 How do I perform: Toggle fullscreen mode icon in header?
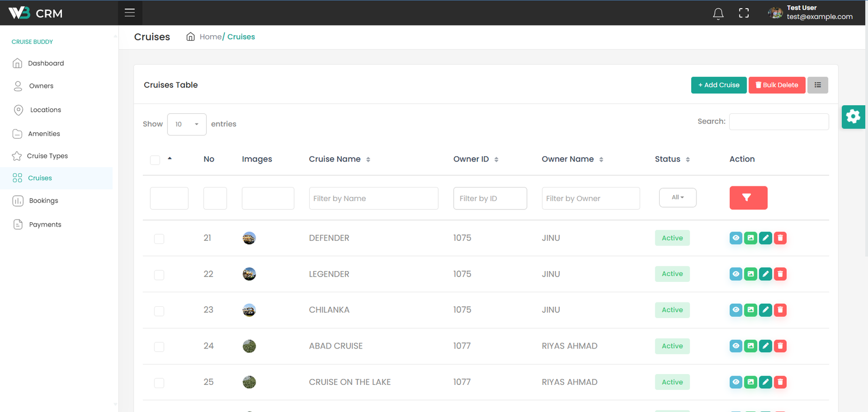[x=744, y=14]
